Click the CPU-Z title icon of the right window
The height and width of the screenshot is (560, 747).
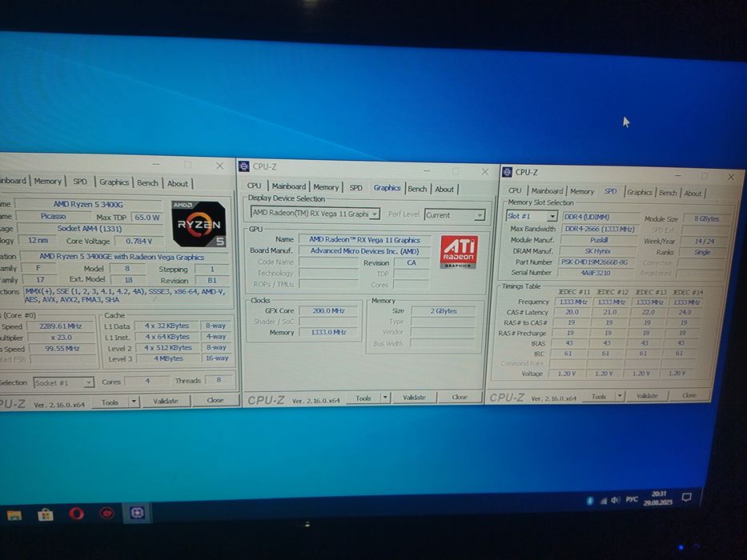point(508,172)
